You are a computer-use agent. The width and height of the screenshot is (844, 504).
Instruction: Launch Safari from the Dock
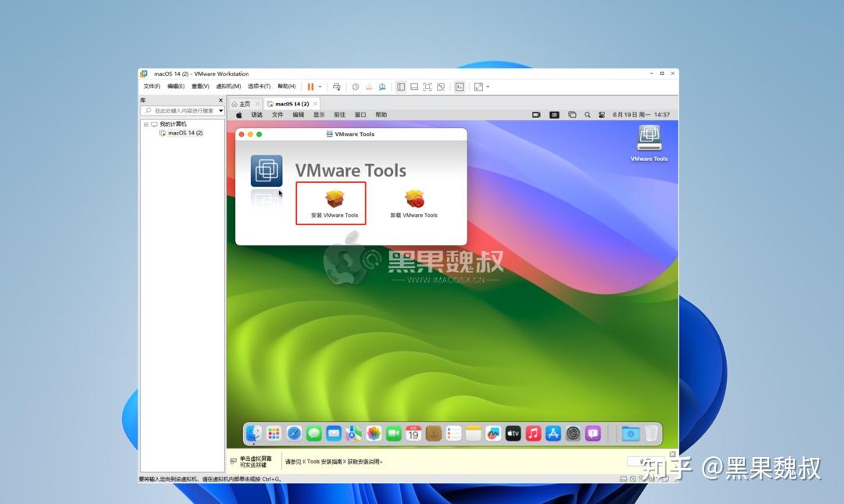coord(294,433)
